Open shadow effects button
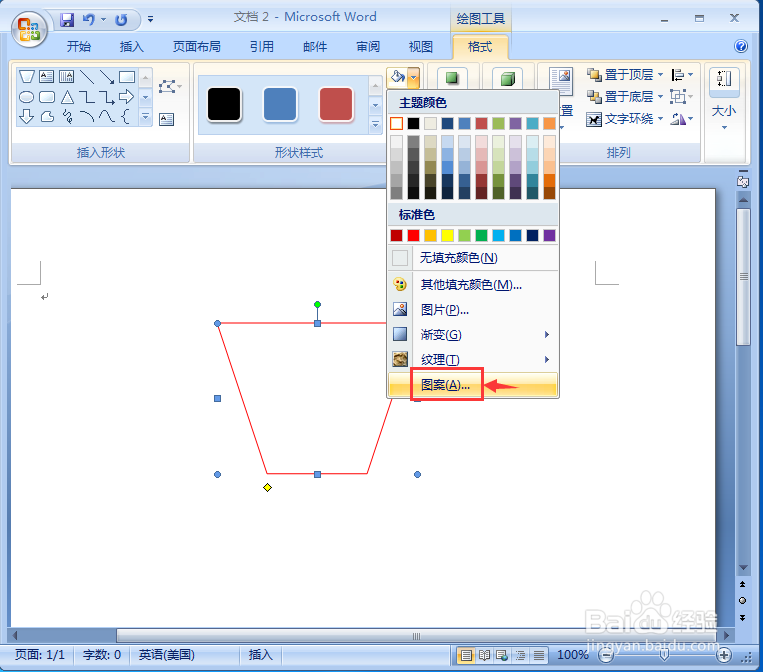The width and height of the screenshot is (763, 672). pyautogui.click(x=452, y=78)
